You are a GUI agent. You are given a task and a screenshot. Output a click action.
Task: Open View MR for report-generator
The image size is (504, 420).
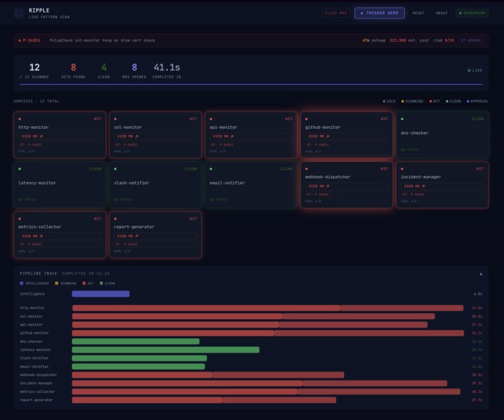[x=156, y=236]
